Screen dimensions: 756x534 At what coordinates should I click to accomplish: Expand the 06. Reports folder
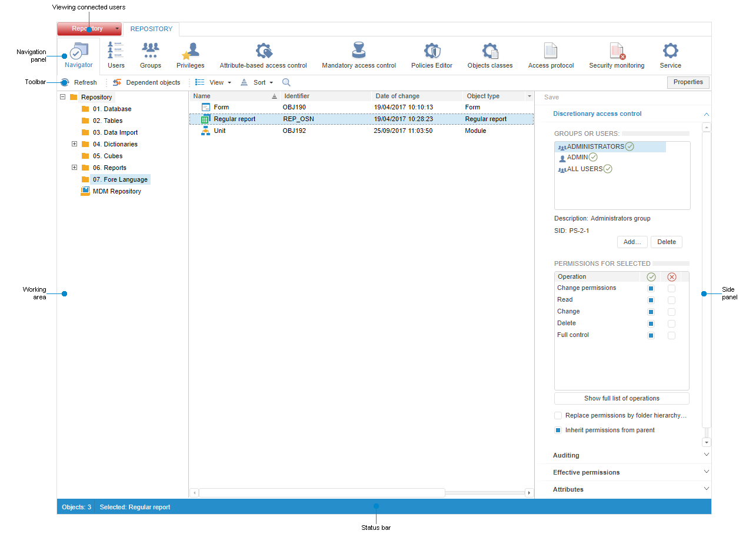pos(74,168)
